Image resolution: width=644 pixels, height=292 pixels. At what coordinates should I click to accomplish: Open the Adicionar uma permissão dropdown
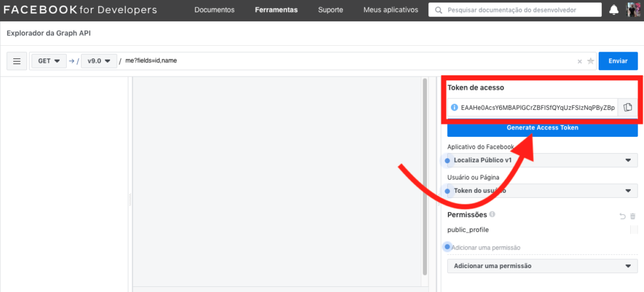point(542,266)
